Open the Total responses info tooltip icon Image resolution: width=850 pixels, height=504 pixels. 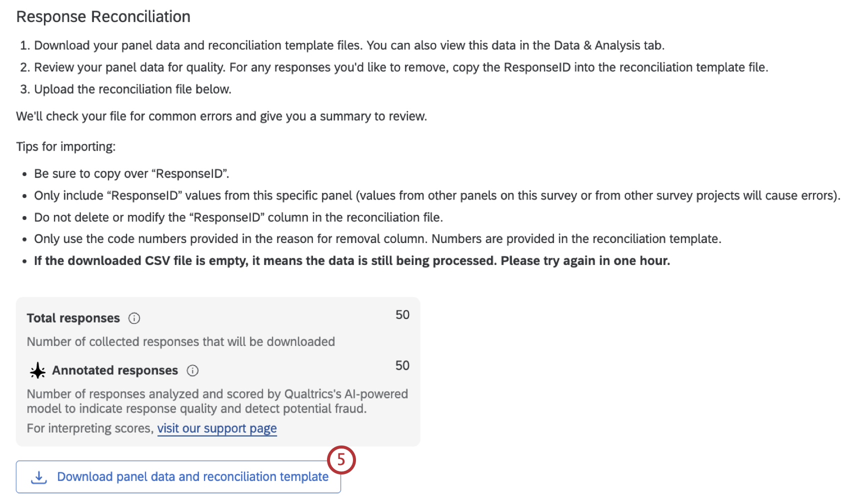[x=134, y=318]
